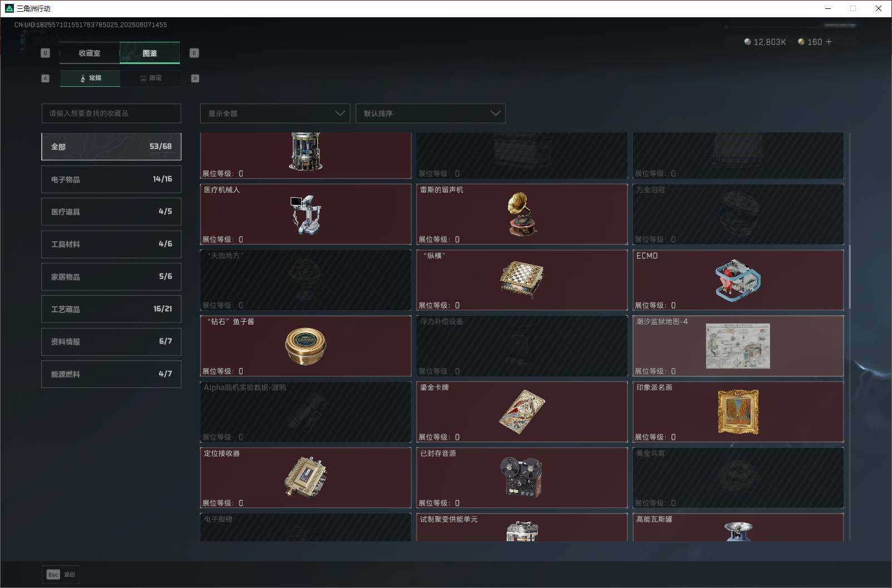Click the A key hint icon

coord(45,78)
